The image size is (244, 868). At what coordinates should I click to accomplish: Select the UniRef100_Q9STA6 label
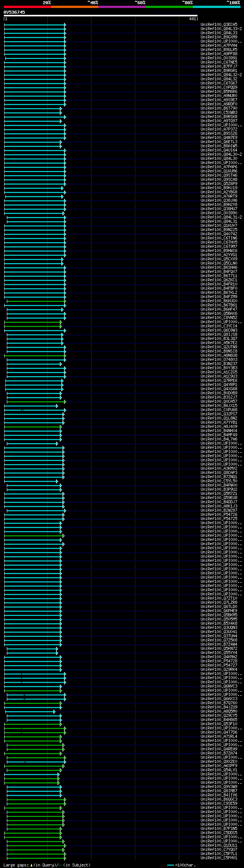(219, 175)
